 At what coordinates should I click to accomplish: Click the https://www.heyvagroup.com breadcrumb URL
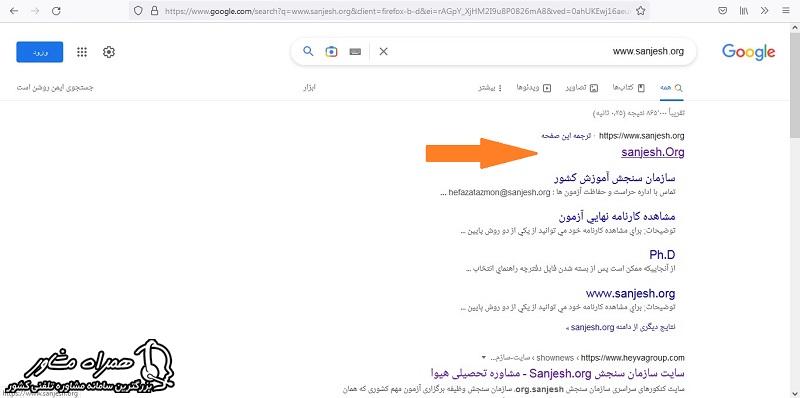pyautogui.click(x=633, y=358)
